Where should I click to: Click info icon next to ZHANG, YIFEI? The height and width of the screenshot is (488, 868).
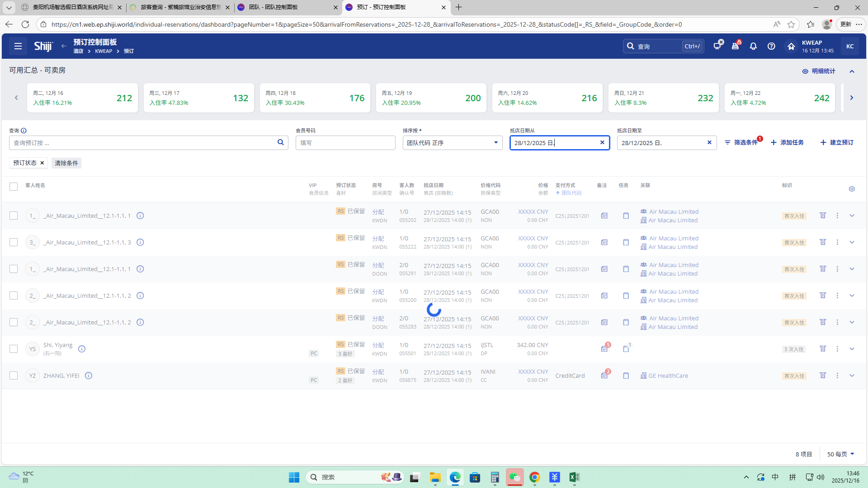coord(89,375)
